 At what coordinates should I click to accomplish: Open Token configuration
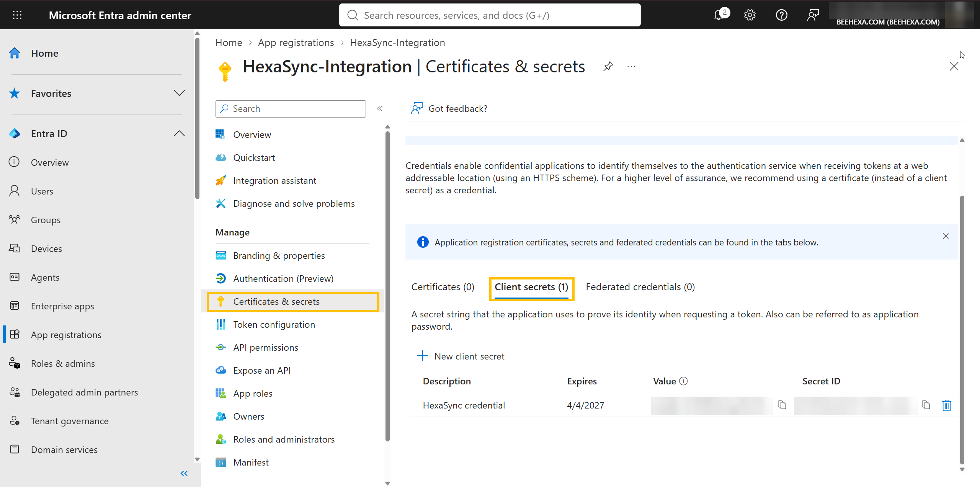click(x=274, y=325)
